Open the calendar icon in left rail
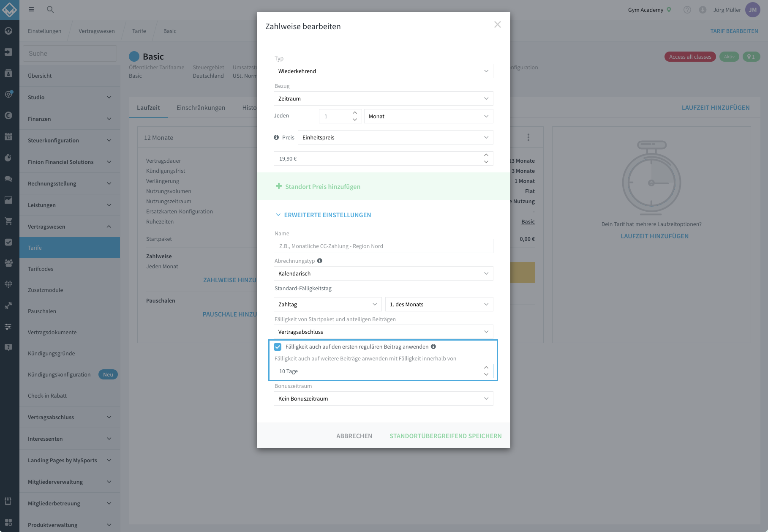 click(8, 136)
